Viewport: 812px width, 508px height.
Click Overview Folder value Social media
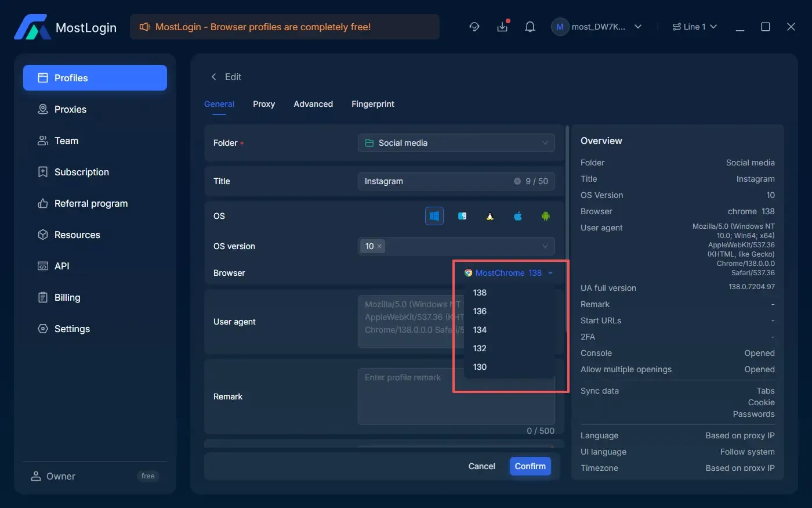[x=751, y=163]
